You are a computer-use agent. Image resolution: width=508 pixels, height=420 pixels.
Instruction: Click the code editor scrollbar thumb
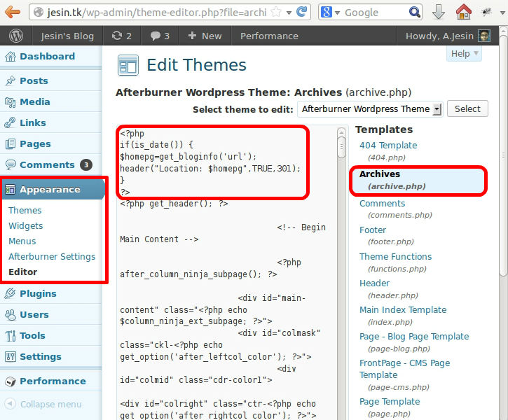click(x=341, y=148)
